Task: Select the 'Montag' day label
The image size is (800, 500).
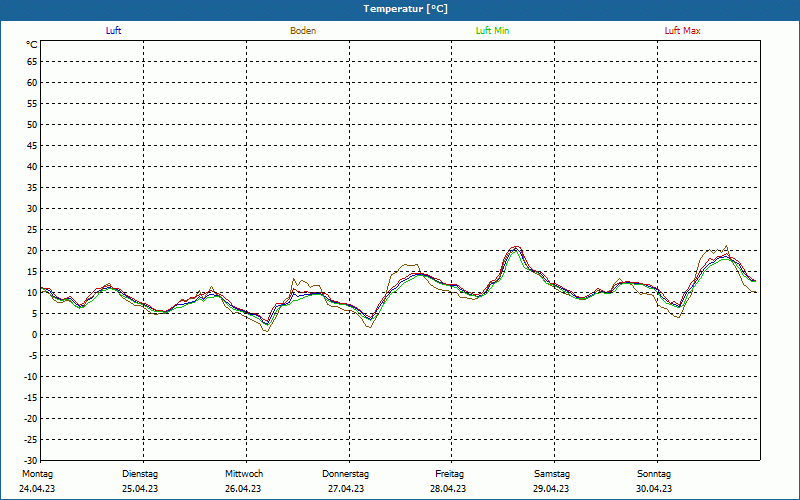Action: (37, 474)
